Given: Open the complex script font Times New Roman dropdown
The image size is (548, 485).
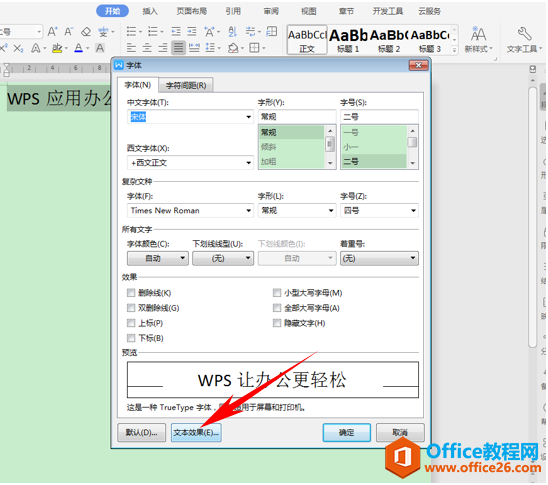Looking at the screenshot, I should coord(248,210).
